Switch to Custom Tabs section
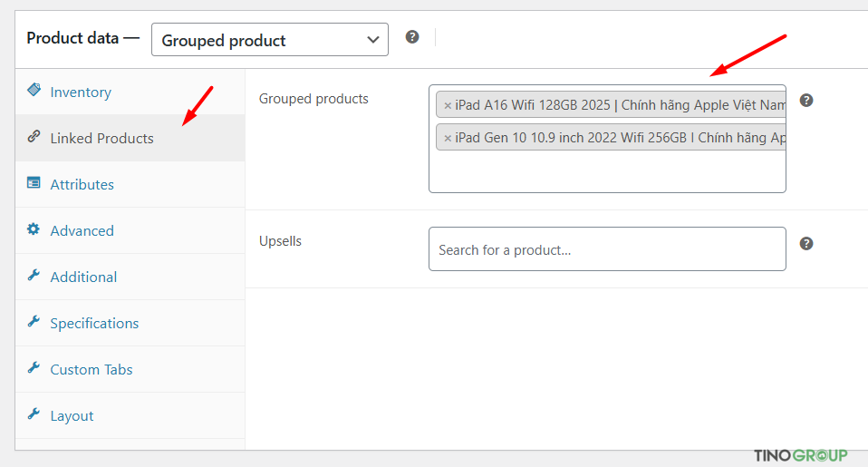The height and width of the screenshot is (467, 868). tap(130, 369)
